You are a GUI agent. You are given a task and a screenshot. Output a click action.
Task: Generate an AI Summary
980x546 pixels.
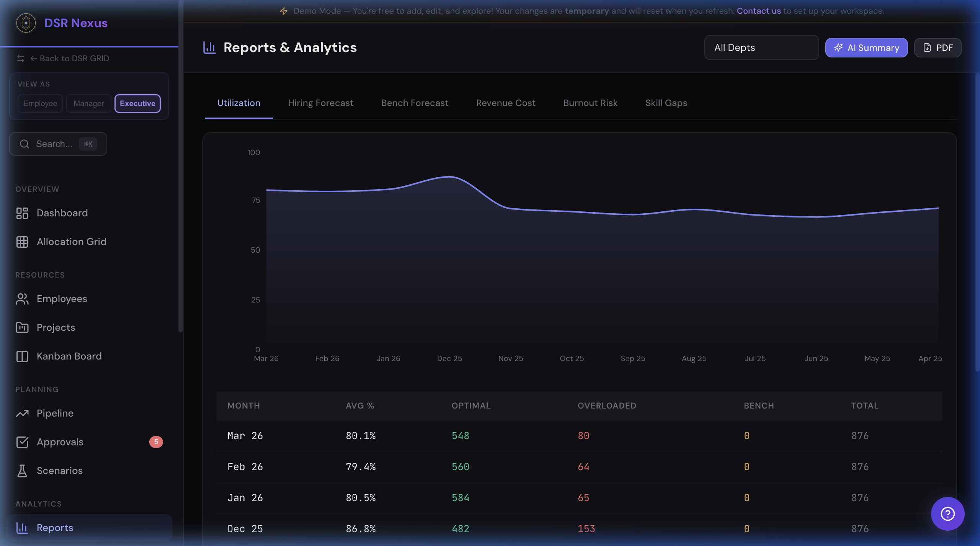pyautogui.click(x=866, y=47)
